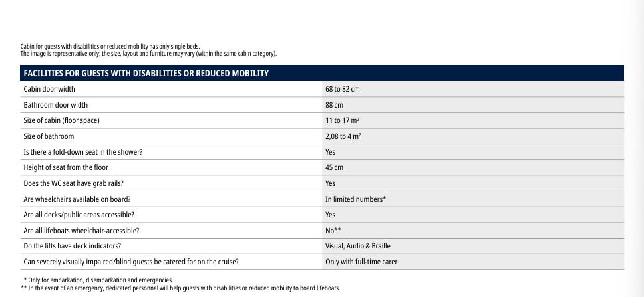Viewport: 644px width, 297px height.
Task: Select the '45 cm' seat height value
Action: [x=334, y=167]
